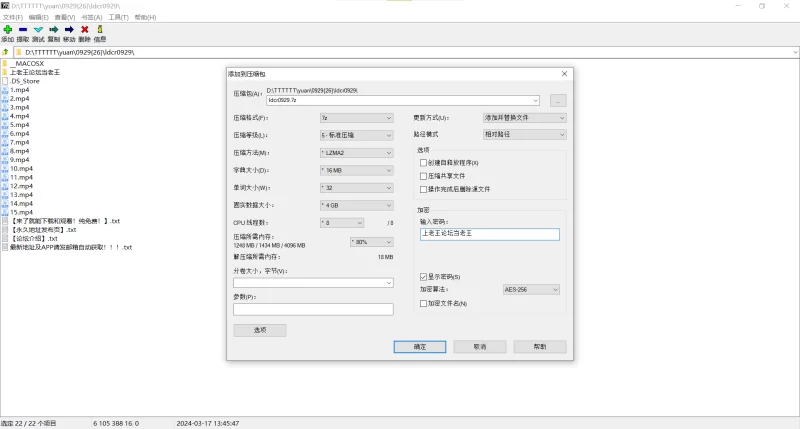
Task: Expand the compression level (压缩等级) dropdown
Action: 342,135
